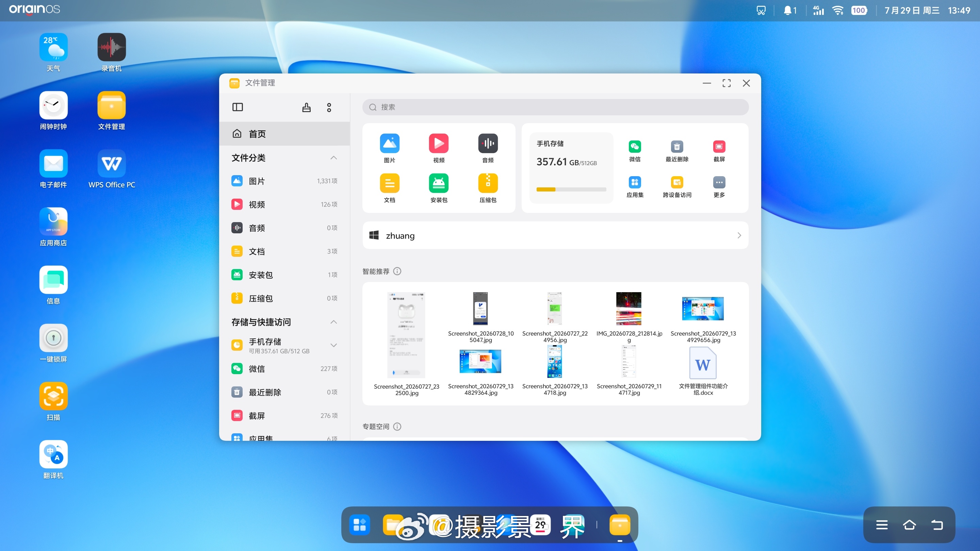
Task: Select 视频 in sidebar file categories
Action: [284, 204]
